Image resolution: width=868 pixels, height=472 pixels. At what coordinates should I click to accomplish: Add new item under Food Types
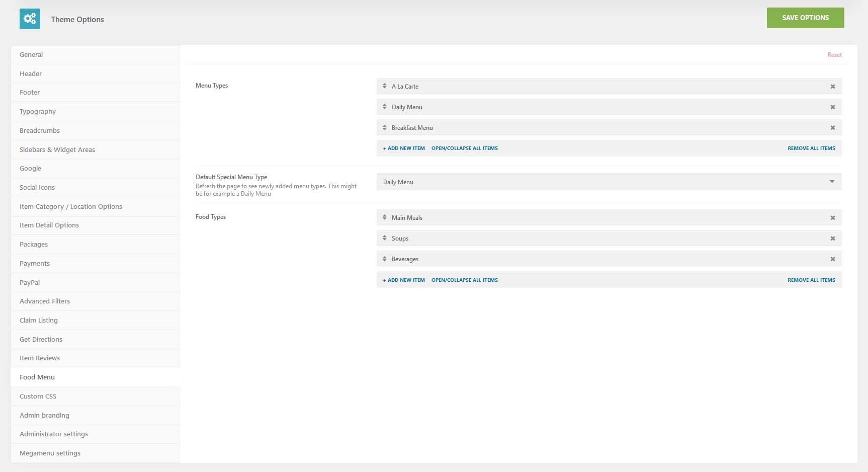click(x=404, y=280)
